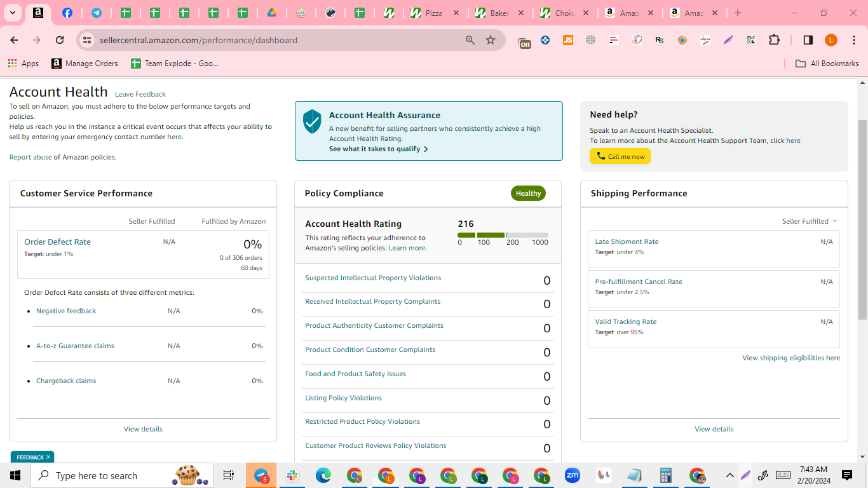Expand See what it takes to qualify

[379, 149]
